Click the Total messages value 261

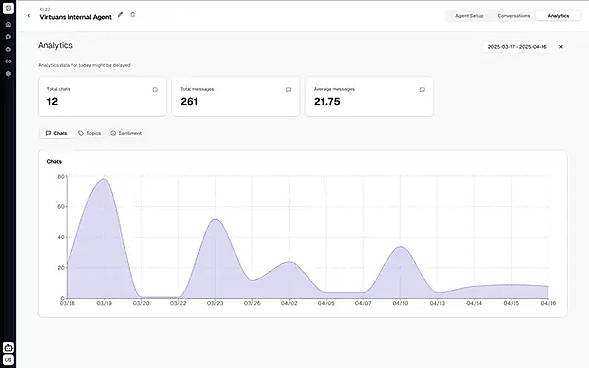(189, 101)
